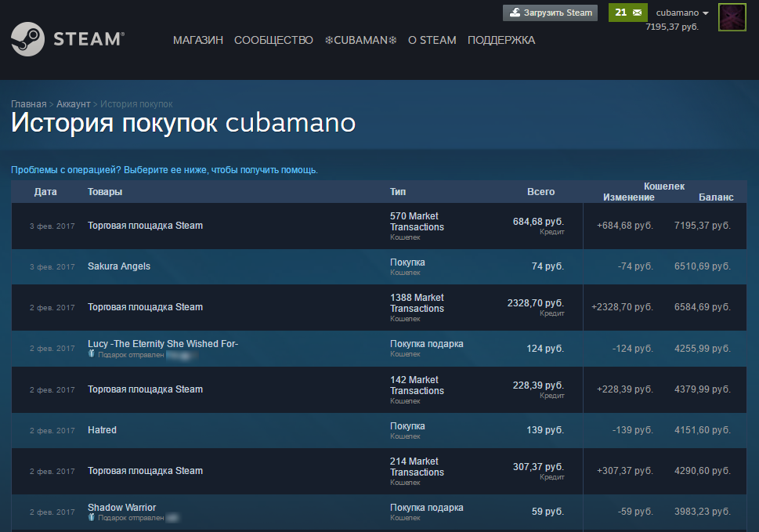
Task: Click the История покупок breadcrumb text
Action: coord(136,104)
